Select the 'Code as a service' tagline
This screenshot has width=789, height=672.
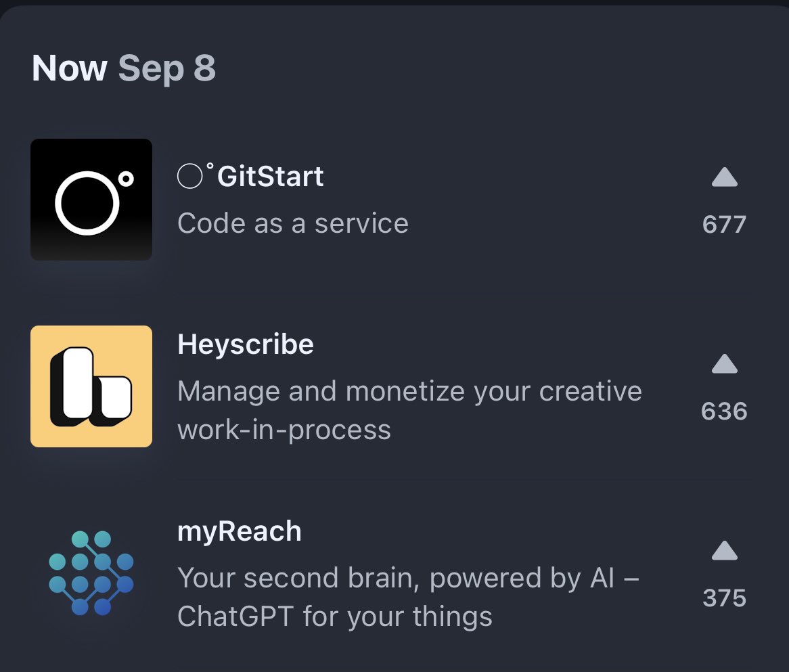293,223
